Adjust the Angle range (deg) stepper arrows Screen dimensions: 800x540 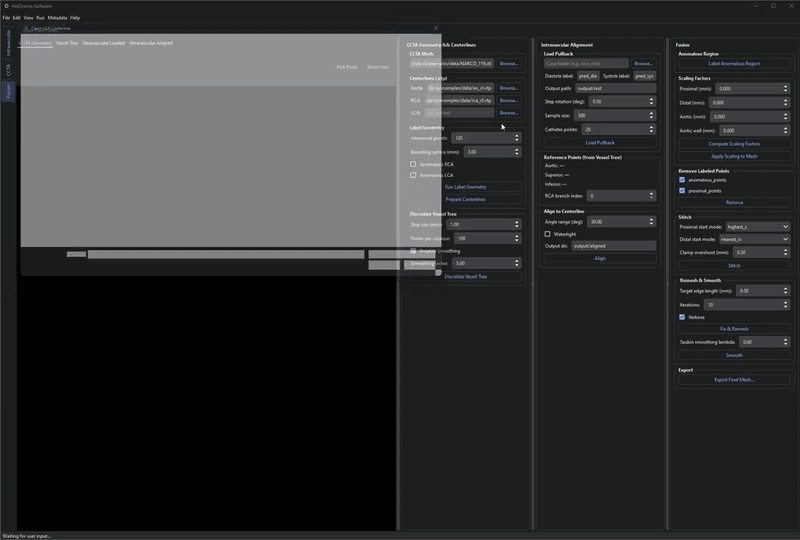(x=652, y=222)
